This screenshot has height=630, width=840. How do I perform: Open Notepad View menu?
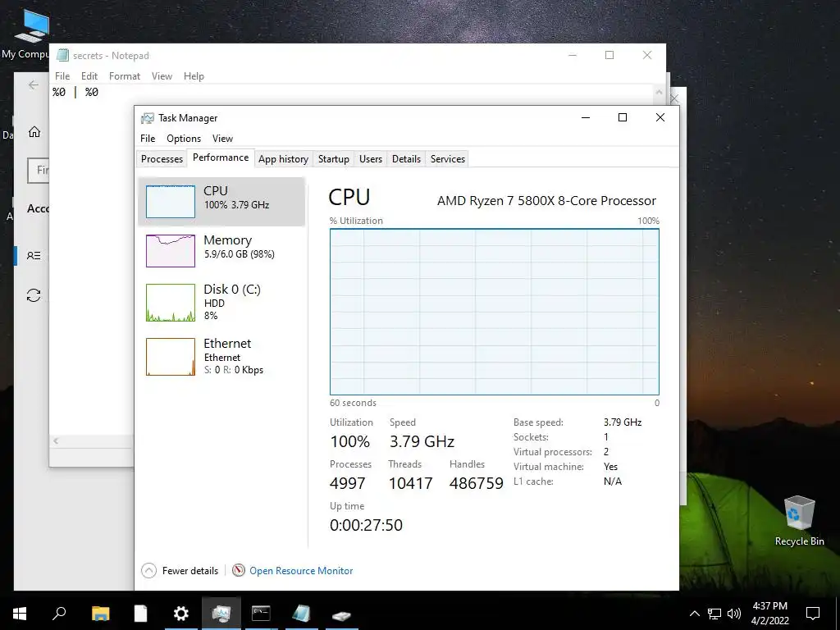(x=162, y=76)
